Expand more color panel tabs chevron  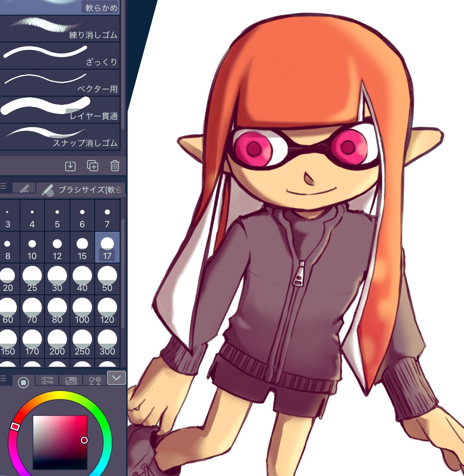[x=116, y=378]
